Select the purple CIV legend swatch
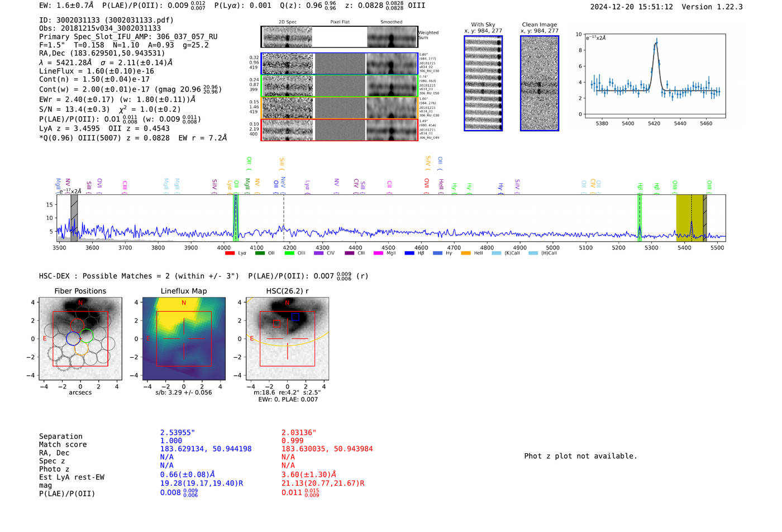Screen dimensions: 782x532 [319, 253]
